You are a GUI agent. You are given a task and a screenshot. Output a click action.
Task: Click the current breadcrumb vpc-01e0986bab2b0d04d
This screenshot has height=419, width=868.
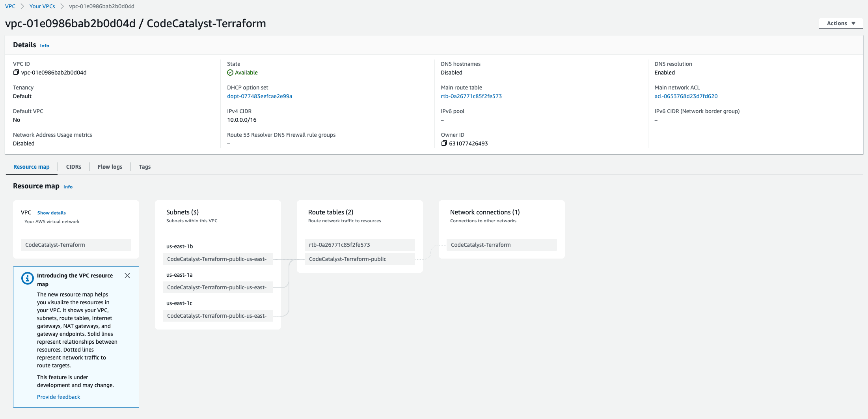click(x=102, y=6)
